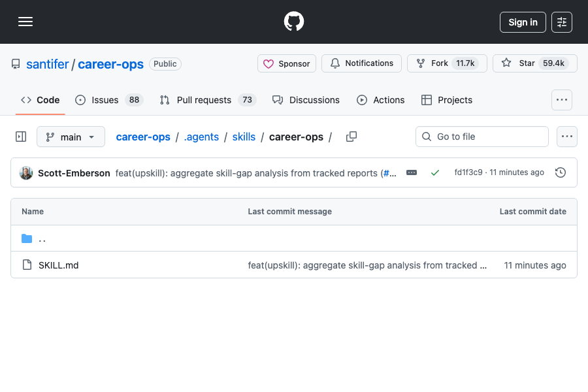Screen dimensions: 588x392
Task: View commit history clock icon
Action: pyautogui.click(x=561, y=172)
